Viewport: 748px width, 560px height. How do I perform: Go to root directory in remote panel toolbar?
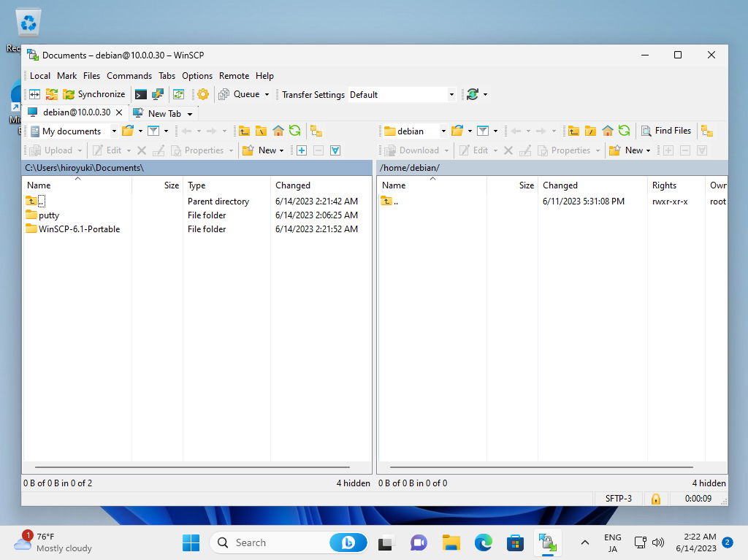click(x=590, y=131)
